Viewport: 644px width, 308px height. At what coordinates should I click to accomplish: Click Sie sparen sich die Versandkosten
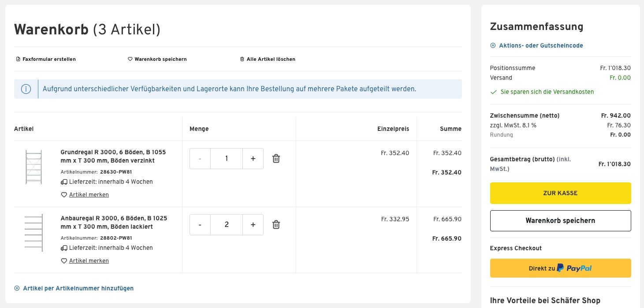tap(547, 92)
